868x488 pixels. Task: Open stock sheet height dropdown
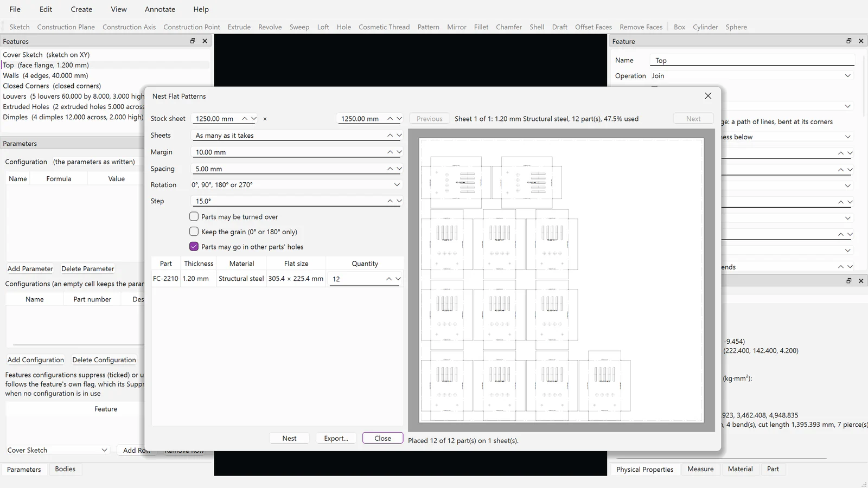click(x=399, y=119)
